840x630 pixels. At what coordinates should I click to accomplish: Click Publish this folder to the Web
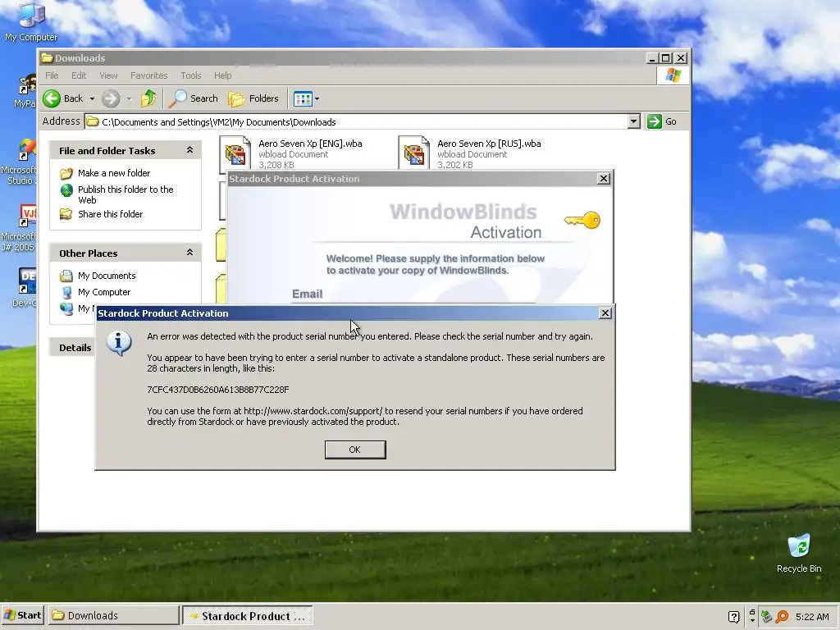tap(126, 194)
